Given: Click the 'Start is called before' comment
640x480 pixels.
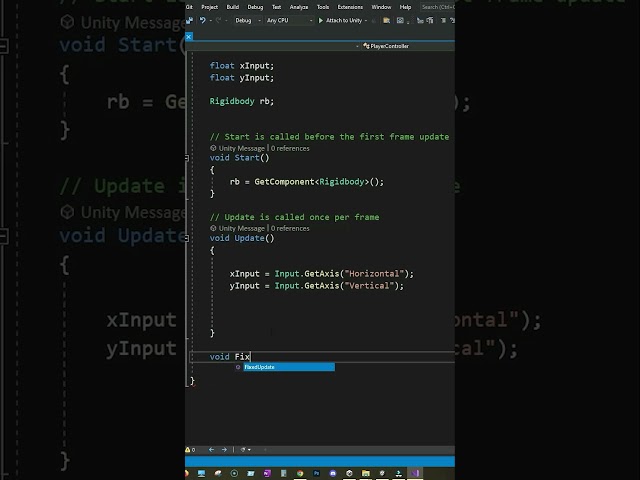Looking at the screenshot, I should 329,137.
